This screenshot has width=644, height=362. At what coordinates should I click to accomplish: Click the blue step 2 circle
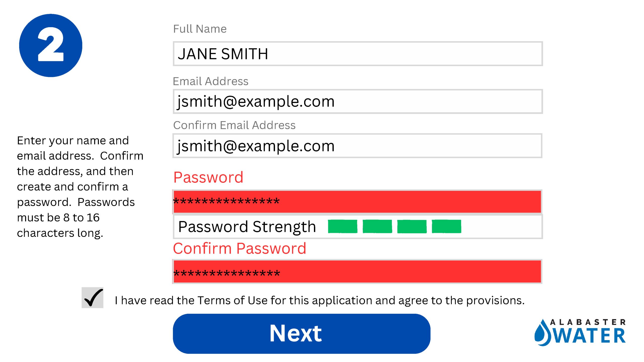tap(51, 45)
